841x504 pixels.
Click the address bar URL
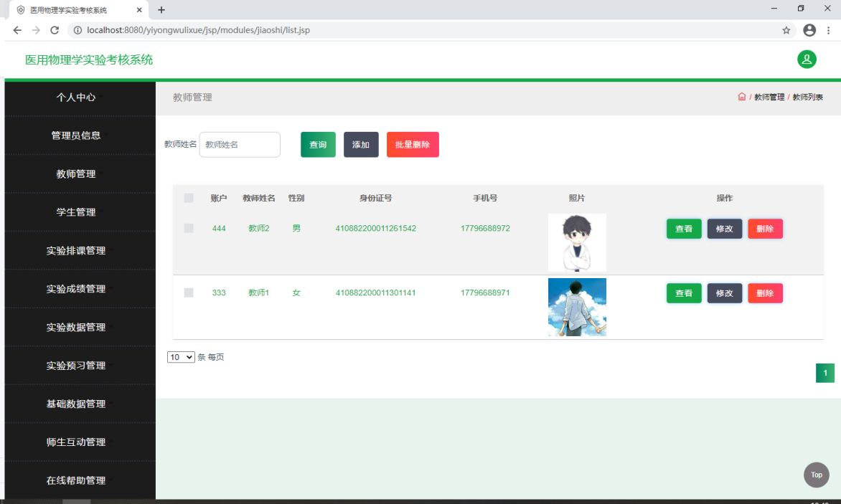click(x=199, y=30)
